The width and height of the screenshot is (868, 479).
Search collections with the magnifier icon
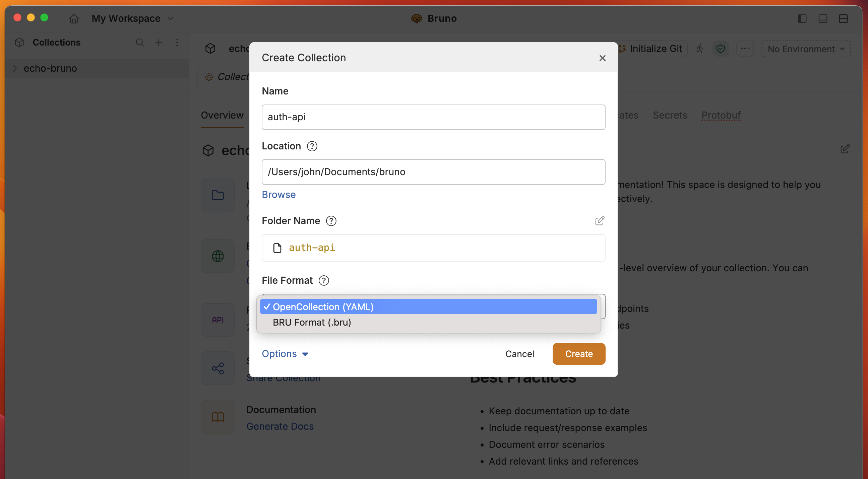[x=140, y=43]
